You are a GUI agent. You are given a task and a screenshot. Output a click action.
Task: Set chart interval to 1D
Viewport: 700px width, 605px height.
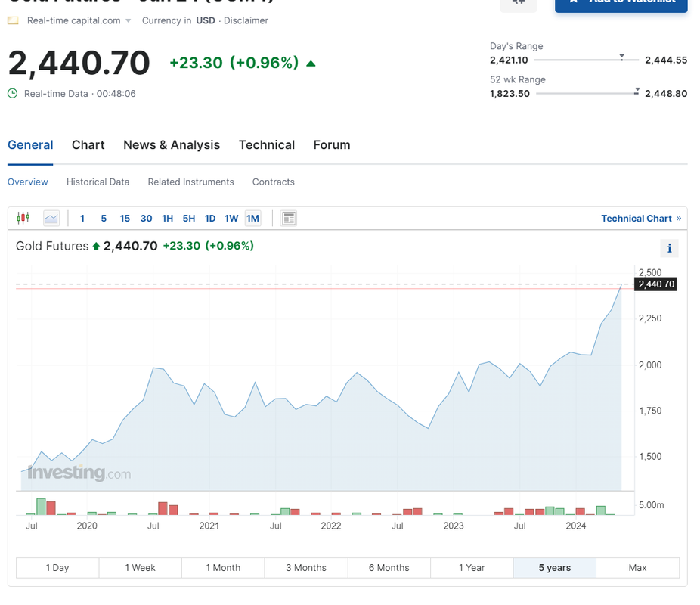[210, 219]
